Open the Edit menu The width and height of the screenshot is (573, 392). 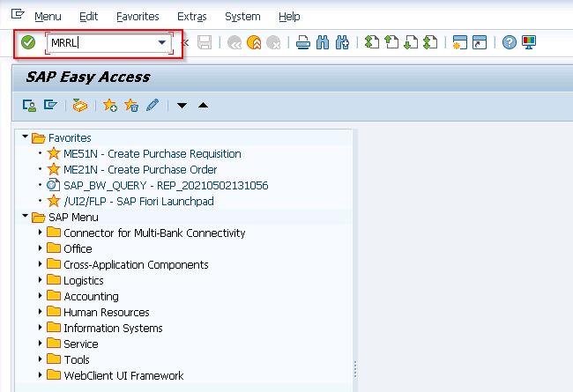[88, 17]
